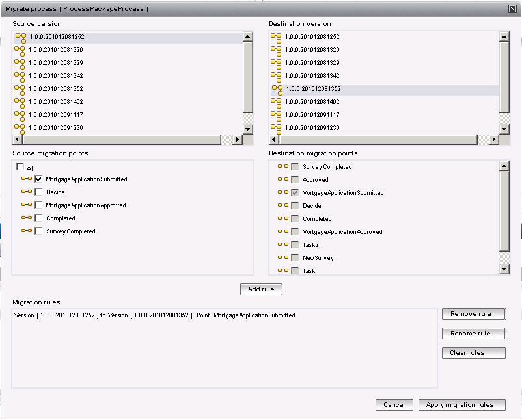This screenshot has width=522, height=420.
Task: Click destination version list scroll up arrow
Action: tap(504, 36)
